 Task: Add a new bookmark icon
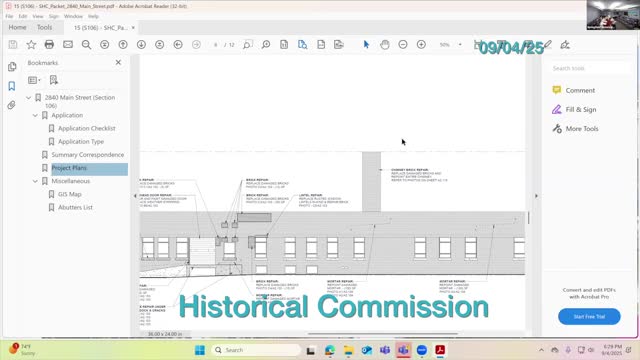click(53, 80)
